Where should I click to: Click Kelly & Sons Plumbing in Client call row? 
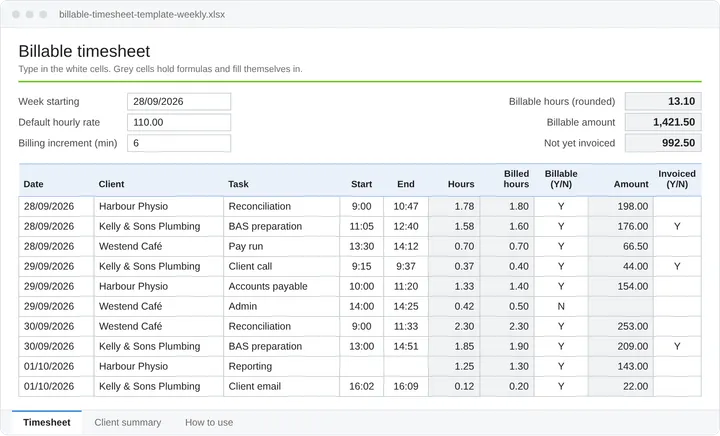point(158,266)
